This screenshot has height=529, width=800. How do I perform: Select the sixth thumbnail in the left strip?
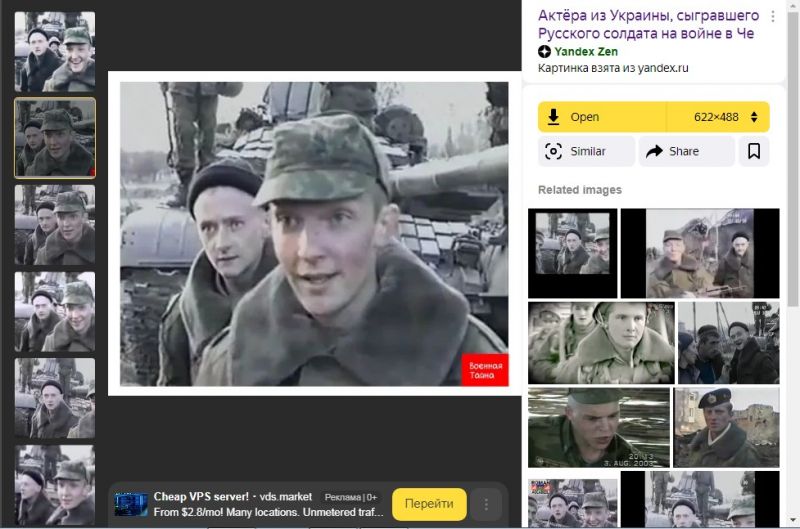pos(55,485)
